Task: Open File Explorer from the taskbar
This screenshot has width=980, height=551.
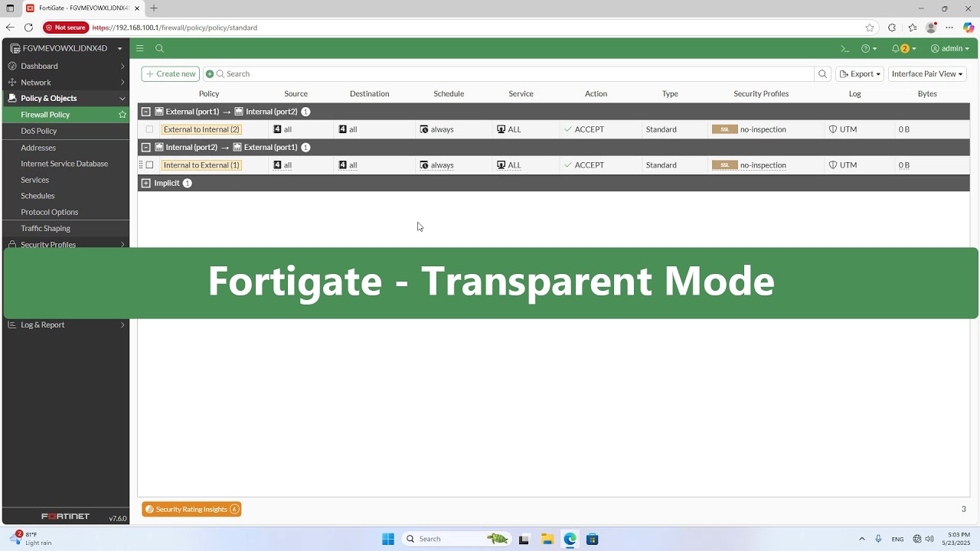Action: click(x=547, y=539)
